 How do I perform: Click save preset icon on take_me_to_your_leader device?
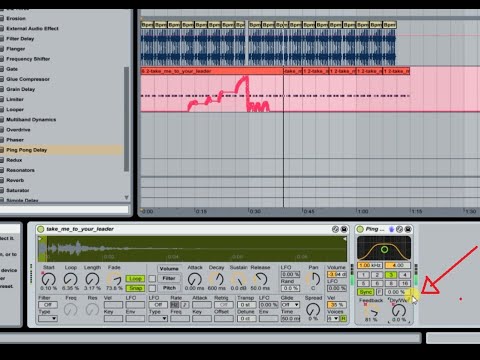[344, 229]
